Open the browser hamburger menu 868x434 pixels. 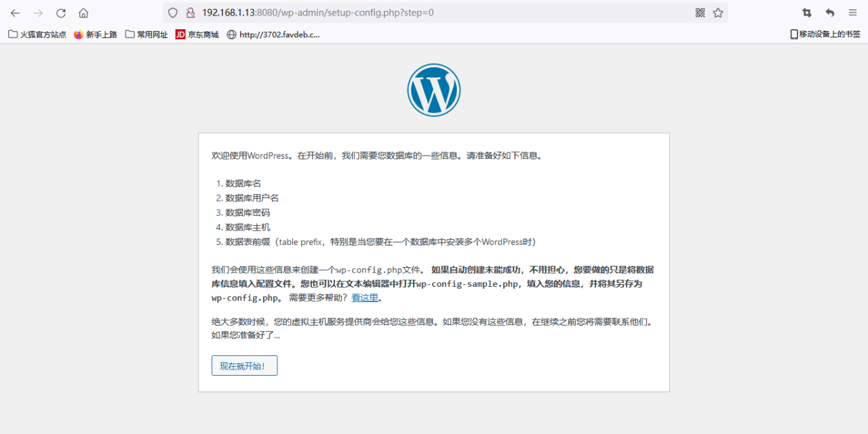coord(853,13)
